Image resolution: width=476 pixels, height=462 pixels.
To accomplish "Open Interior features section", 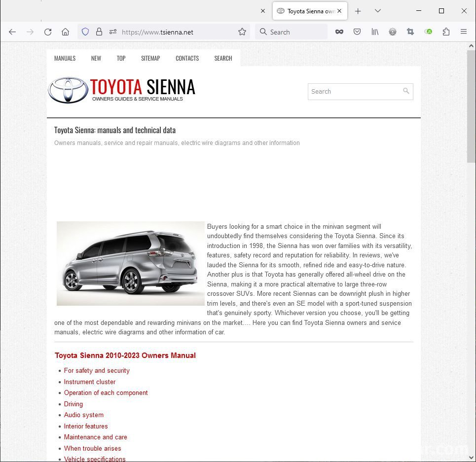I will click(x=86, y=426).
